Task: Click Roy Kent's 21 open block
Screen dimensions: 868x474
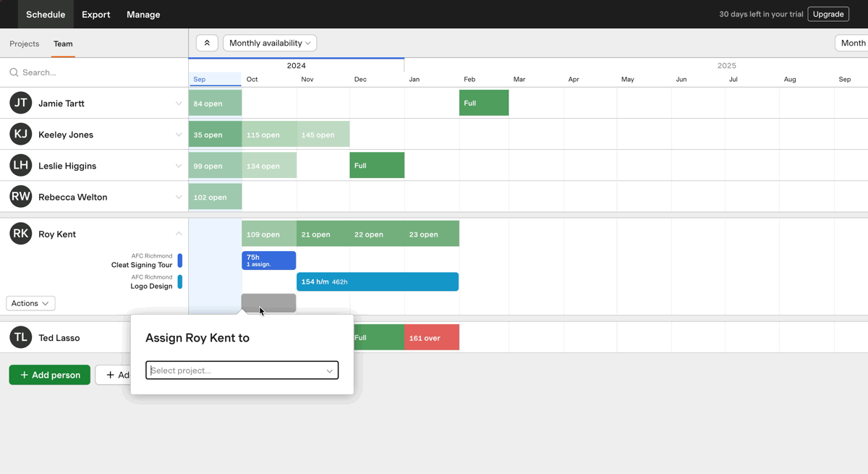Action: 323,234
